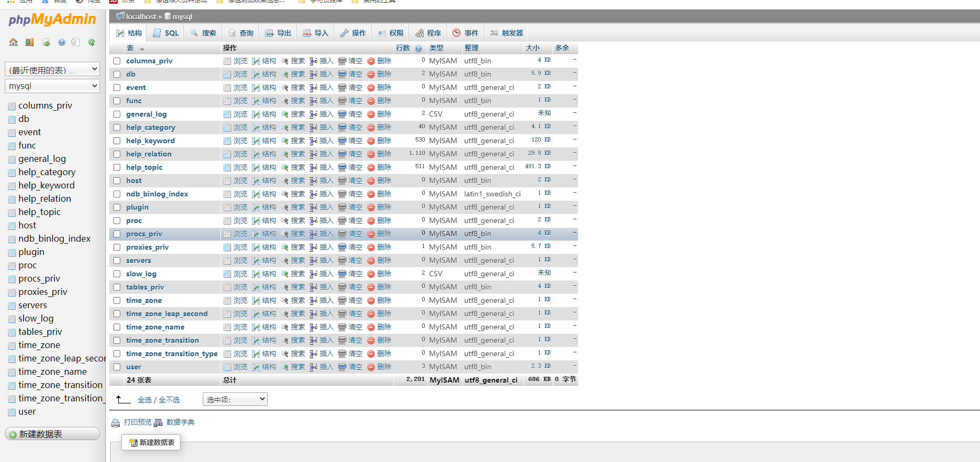Open the phpMyAdmin home icon

click(13, 42)
